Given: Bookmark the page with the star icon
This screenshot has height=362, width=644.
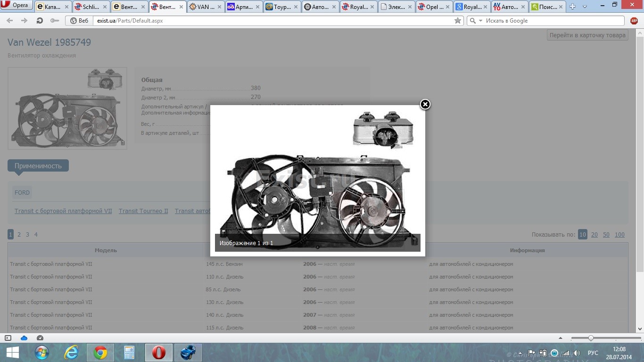Looking at the screenshot, I should point(457,21).
